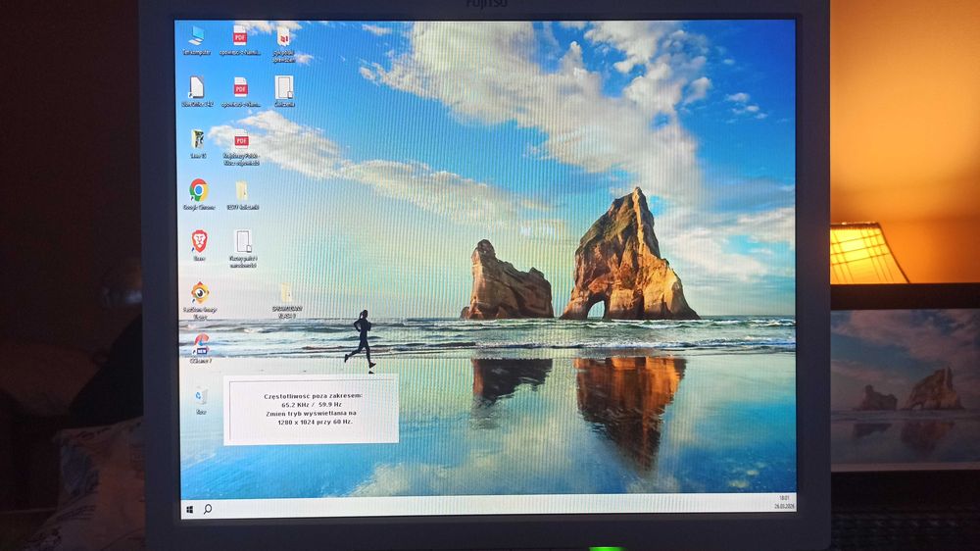Select the PDF file next to Ten komputer
This screenshot has width=980, height=551.
pyautogui.click(x=240, y=40)
